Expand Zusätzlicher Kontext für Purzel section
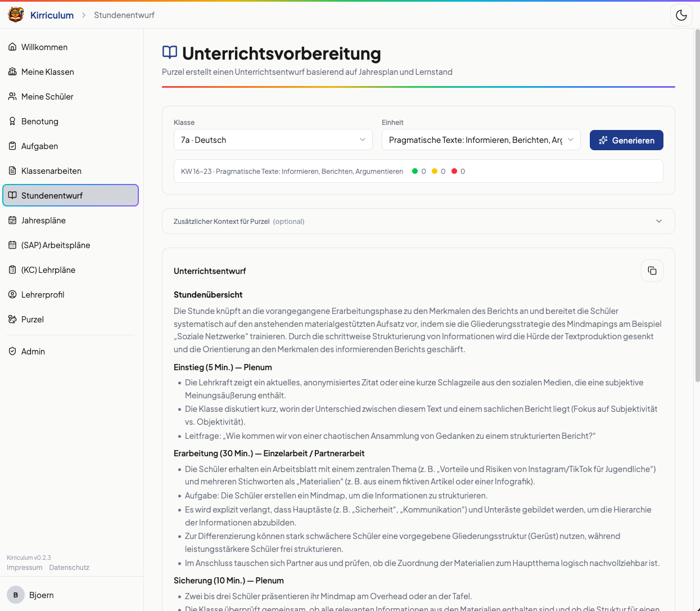 coord(418,221)
